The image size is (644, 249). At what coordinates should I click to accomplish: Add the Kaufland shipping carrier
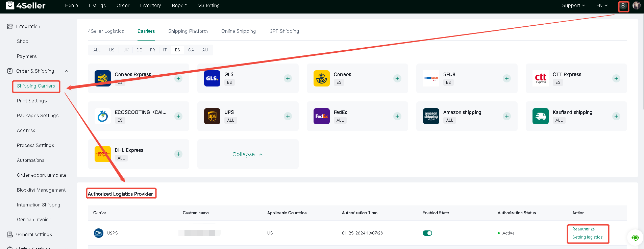(616, 116)
